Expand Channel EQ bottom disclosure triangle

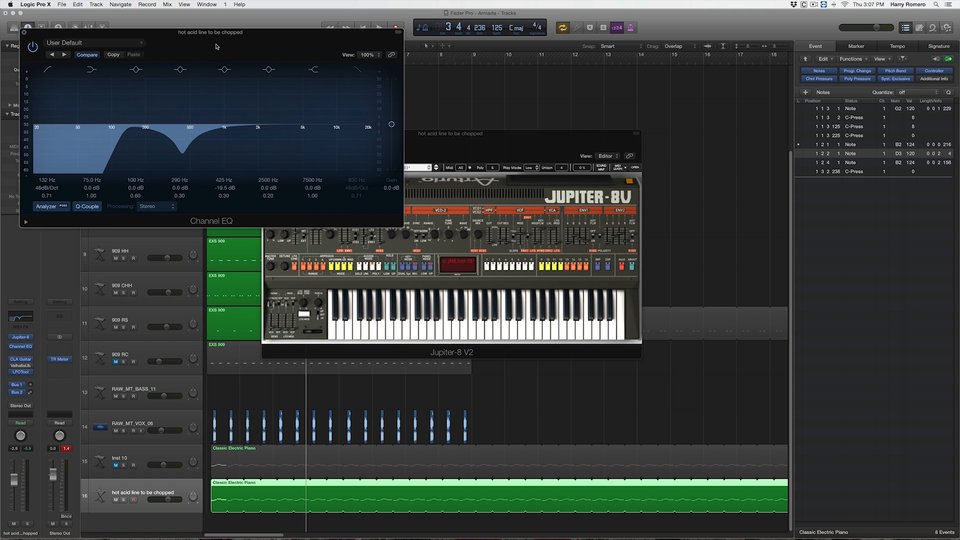(x=26, y=222)
